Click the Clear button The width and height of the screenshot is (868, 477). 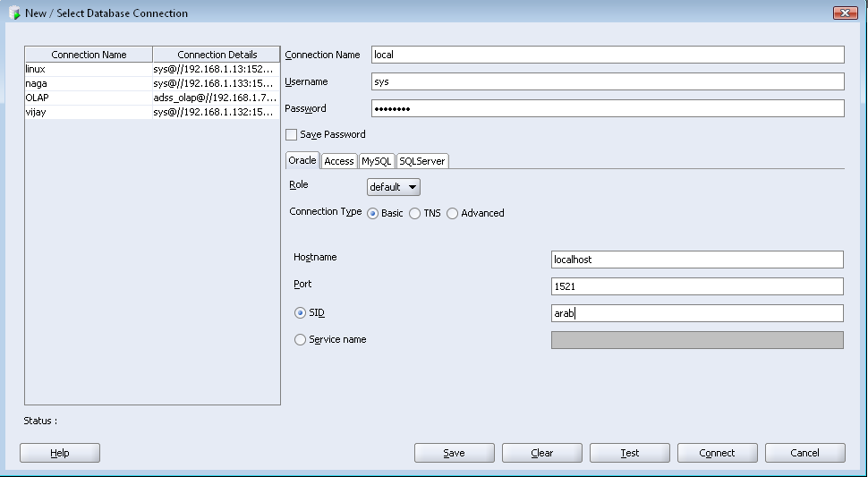[542, 453]
